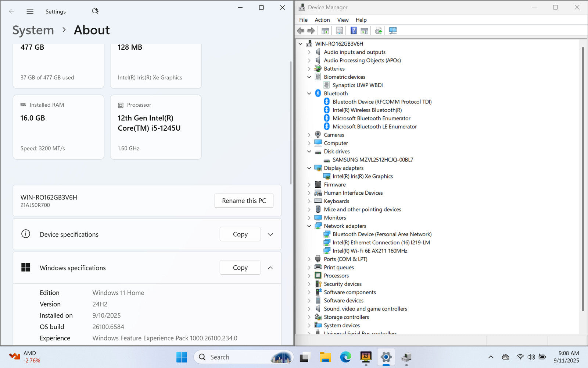
Task: Select Synaptics UWP WBDI device
Action: pyautogui.click(x=353, y=85)
